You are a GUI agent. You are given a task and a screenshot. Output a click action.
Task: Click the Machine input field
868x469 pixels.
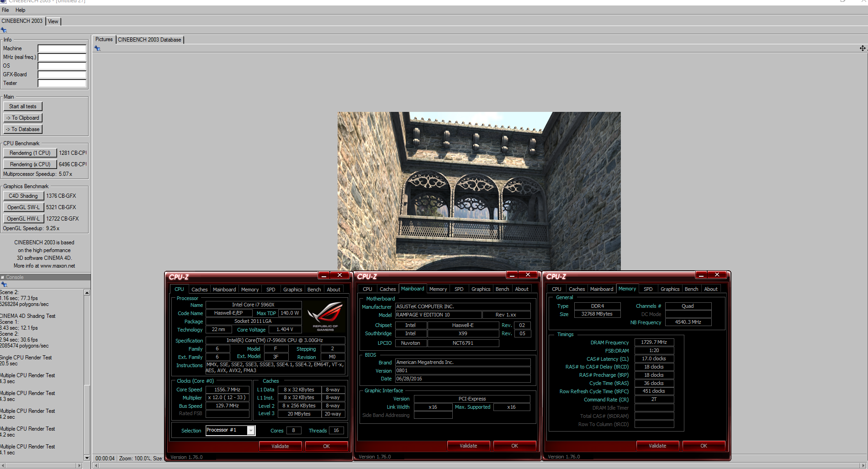pos(62,48)
